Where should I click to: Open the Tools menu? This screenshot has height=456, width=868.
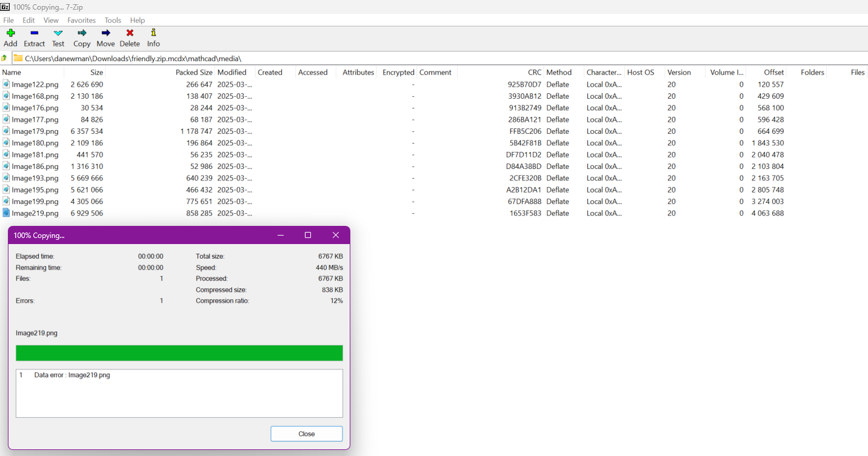(x=112, y=20)
